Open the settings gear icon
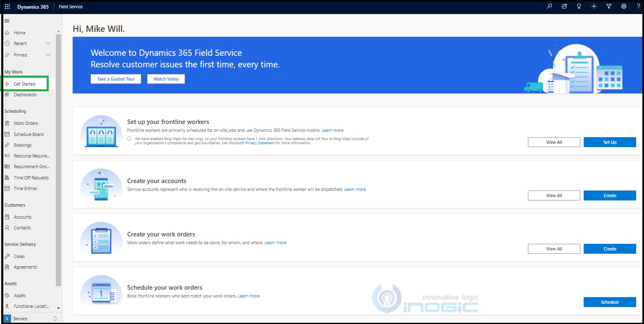Image resolution: width=644 pixels, height=324 pixels. tap(624, 6)
